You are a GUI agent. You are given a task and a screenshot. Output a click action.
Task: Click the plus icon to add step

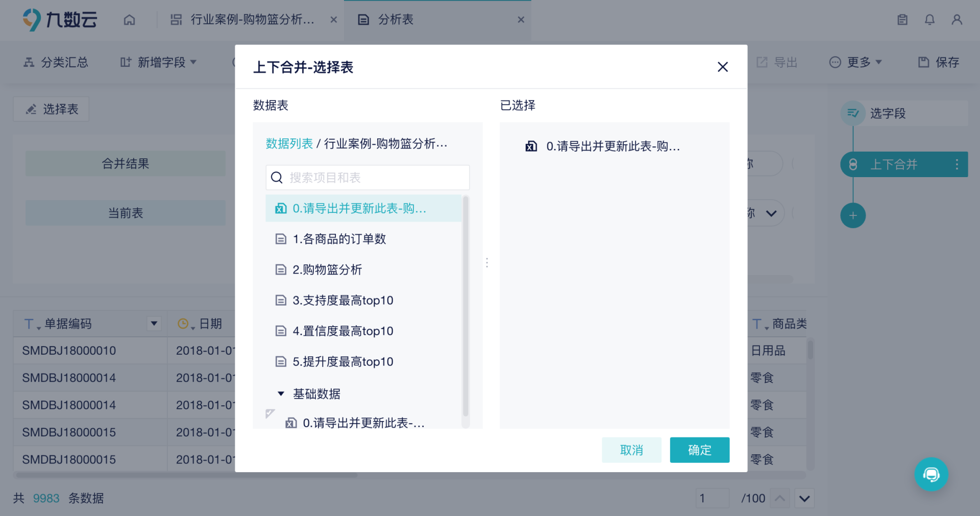(x=853, y=215)
